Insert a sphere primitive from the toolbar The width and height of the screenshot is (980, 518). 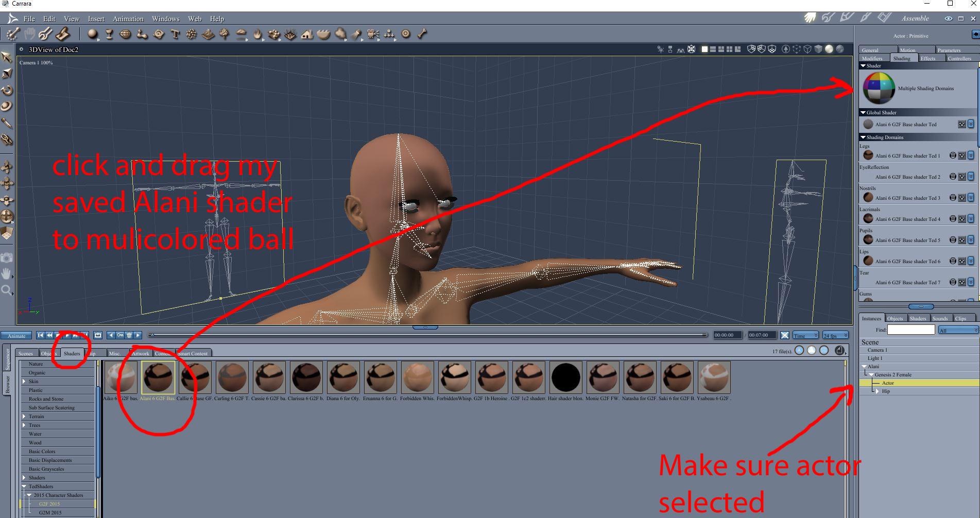coord(93,34)
